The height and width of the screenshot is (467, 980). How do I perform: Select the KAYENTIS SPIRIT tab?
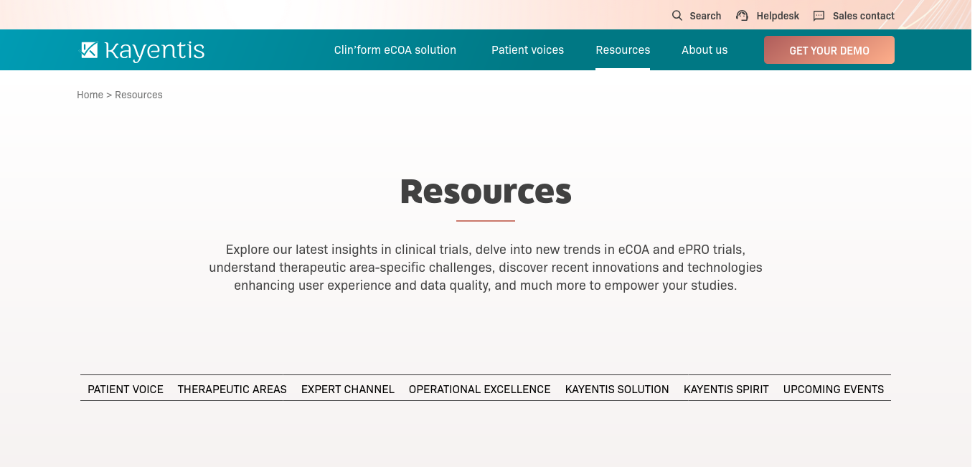click(x=726, y=389)
